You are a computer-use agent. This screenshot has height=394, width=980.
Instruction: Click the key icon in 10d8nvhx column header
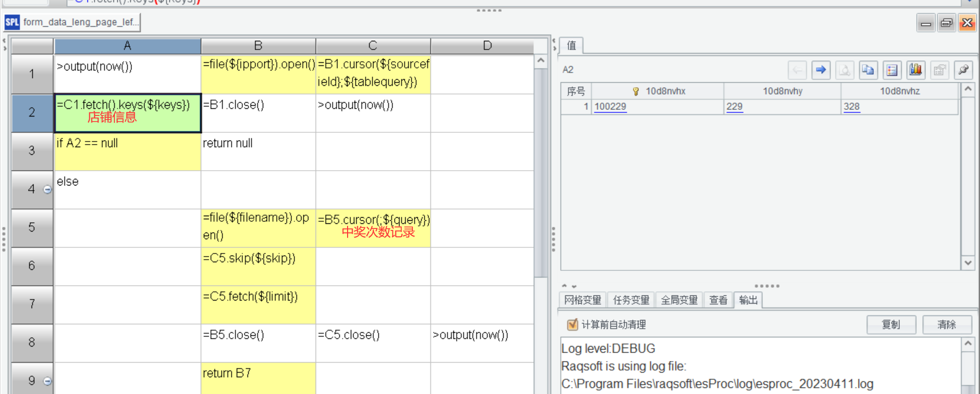(636, 91)
